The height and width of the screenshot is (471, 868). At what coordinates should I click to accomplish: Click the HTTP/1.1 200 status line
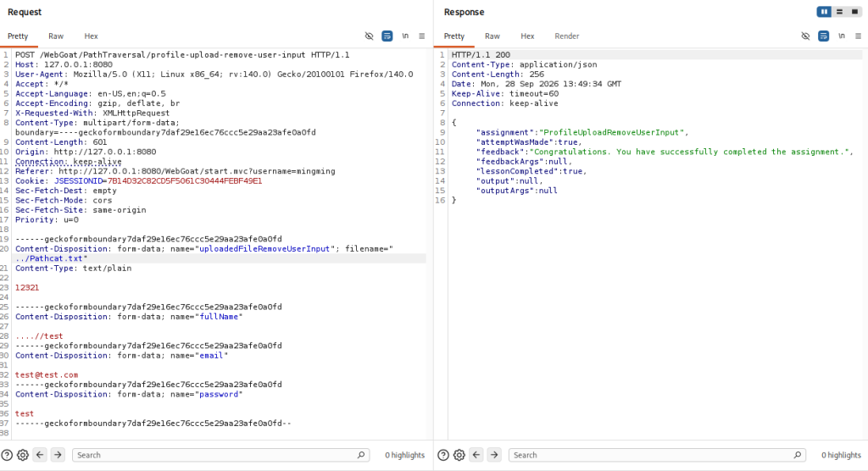[481, 55]
